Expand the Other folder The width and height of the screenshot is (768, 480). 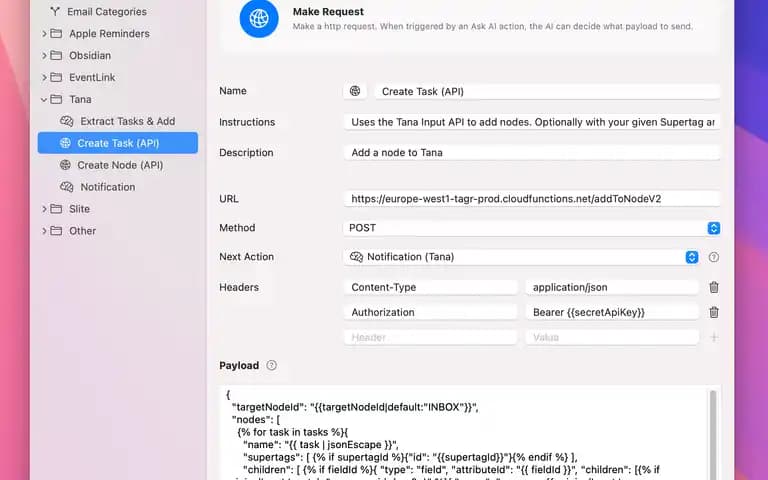click(44, 231)
